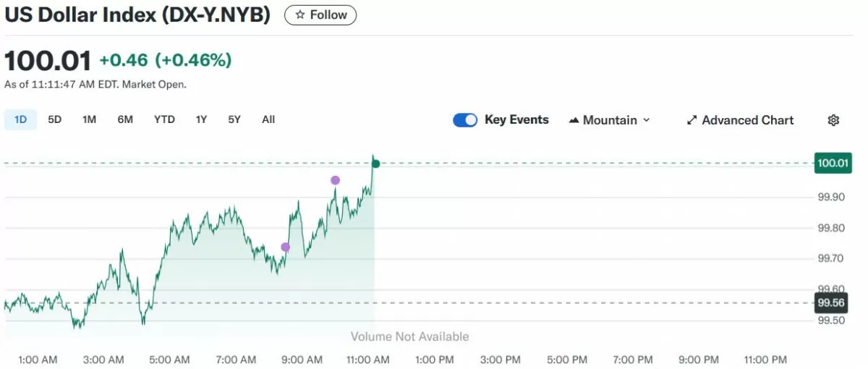Select the 1D time range tab
The image size is (868, 369).
coord(21,119)
